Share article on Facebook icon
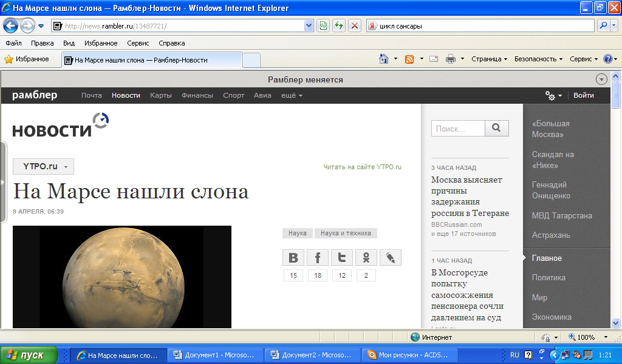This screenshot has height=364, width=622. click(x=318, y=257)
